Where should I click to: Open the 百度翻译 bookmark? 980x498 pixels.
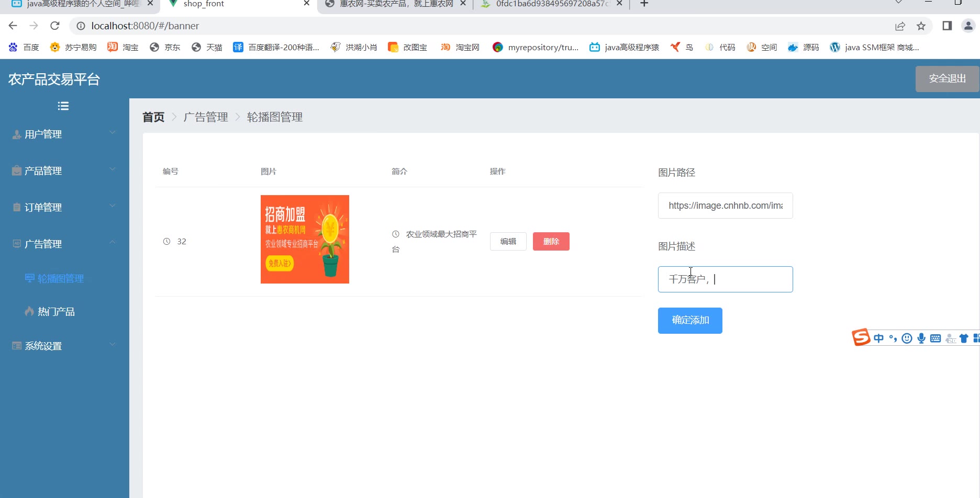(x=276, y=48)
